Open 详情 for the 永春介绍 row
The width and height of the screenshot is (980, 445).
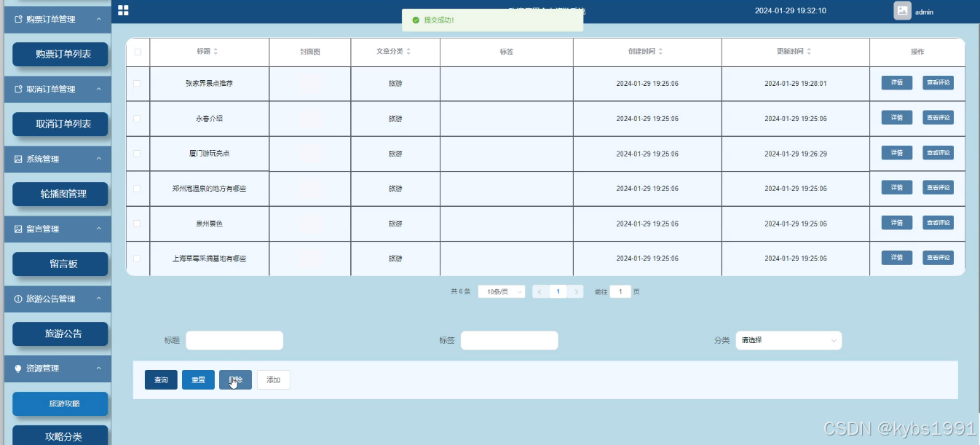[897, 118]
